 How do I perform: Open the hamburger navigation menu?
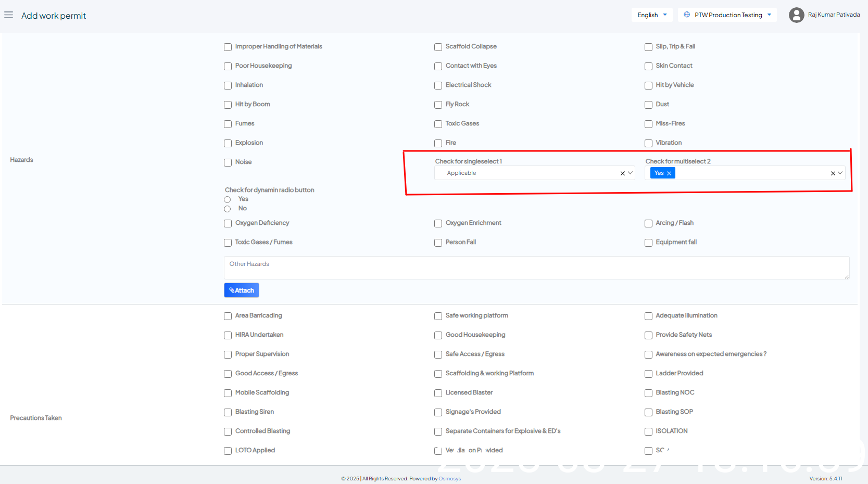pos(8,15)
